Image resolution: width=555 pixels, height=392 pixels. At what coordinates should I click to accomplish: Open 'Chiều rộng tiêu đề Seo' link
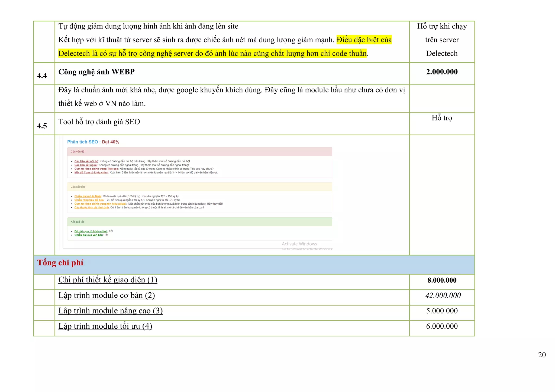pos(89,200)
